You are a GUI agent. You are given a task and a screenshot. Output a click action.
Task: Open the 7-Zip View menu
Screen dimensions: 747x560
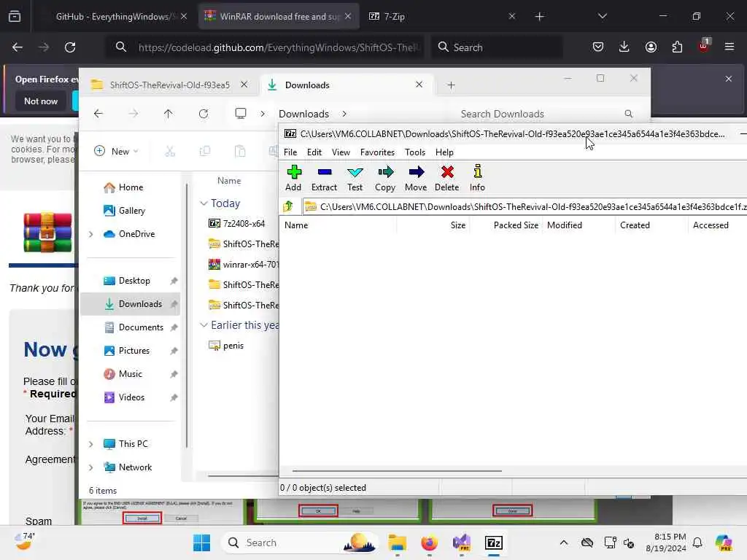[x=341, y=152]
